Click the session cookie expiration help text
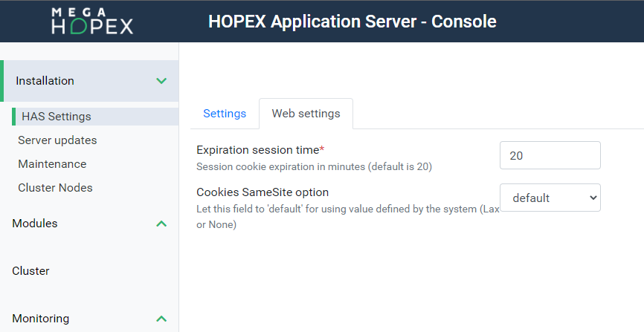Screen dimensions: 644x332 point(314,167)
